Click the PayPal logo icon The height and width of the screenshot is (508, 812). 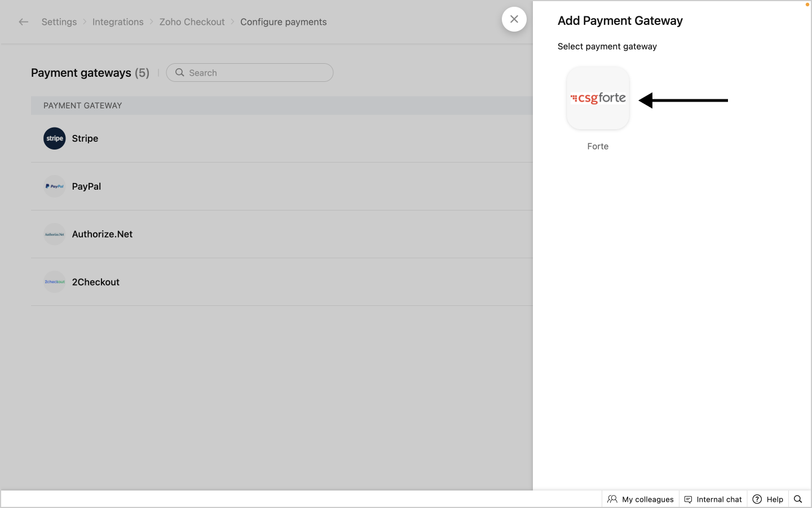55,186
